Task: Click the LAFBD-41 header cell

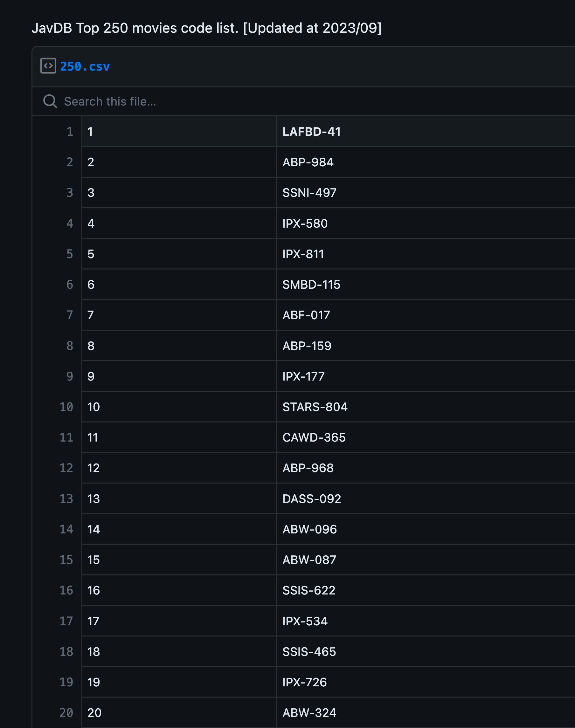Action: [311, 132]
